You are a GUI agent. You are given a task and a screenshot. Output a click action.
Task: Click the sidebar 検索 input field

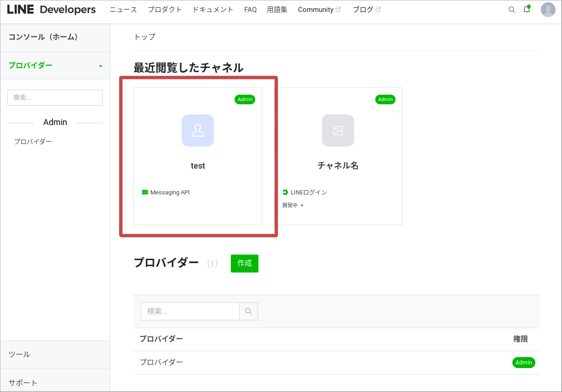tap(55, 97)
